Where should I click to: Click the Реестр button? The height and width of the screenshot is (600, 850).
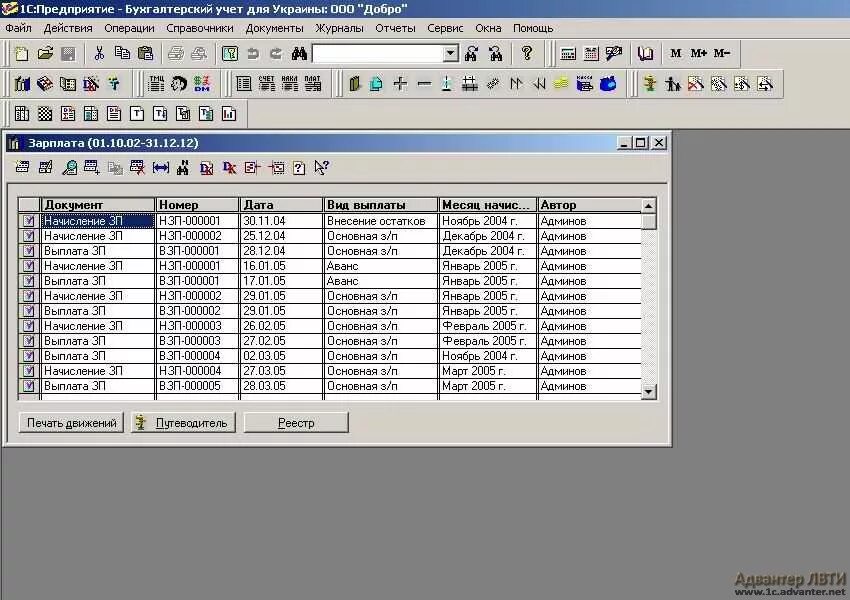pos(296,423)
